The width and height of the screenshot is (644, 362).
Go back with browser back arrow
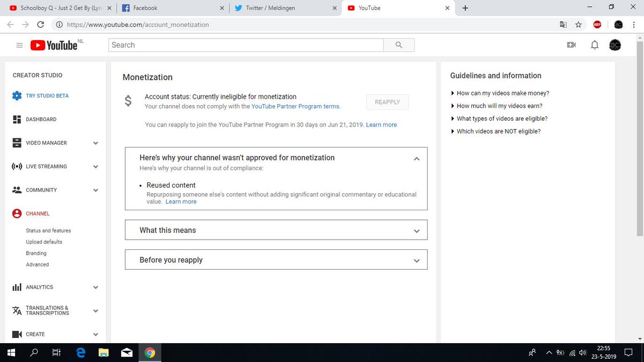(x=10, y=25)
